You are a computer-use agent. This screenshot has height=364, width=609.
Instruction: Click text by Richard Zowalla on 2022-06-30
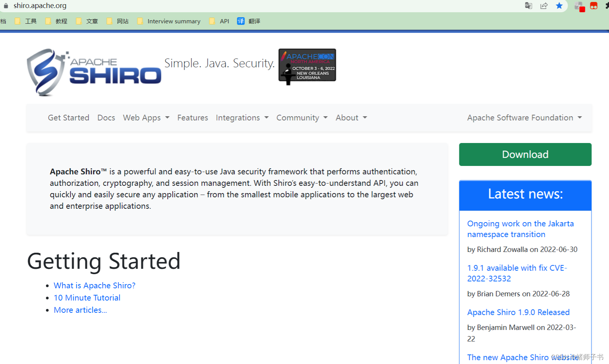point(522,250)
